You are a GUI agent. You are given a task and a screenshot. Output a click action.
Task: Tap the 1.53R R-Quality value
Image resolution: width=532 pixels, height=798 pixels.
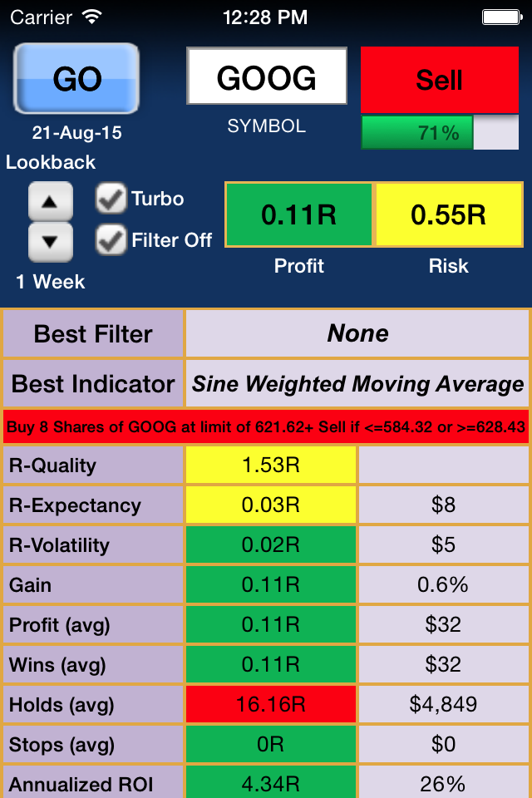click(x=271, y=465)
